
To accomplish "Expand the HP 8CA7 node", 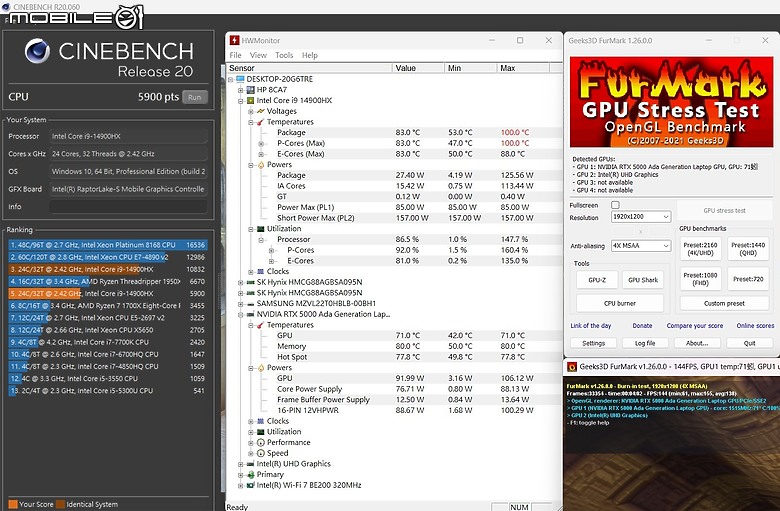I will 240,90.
